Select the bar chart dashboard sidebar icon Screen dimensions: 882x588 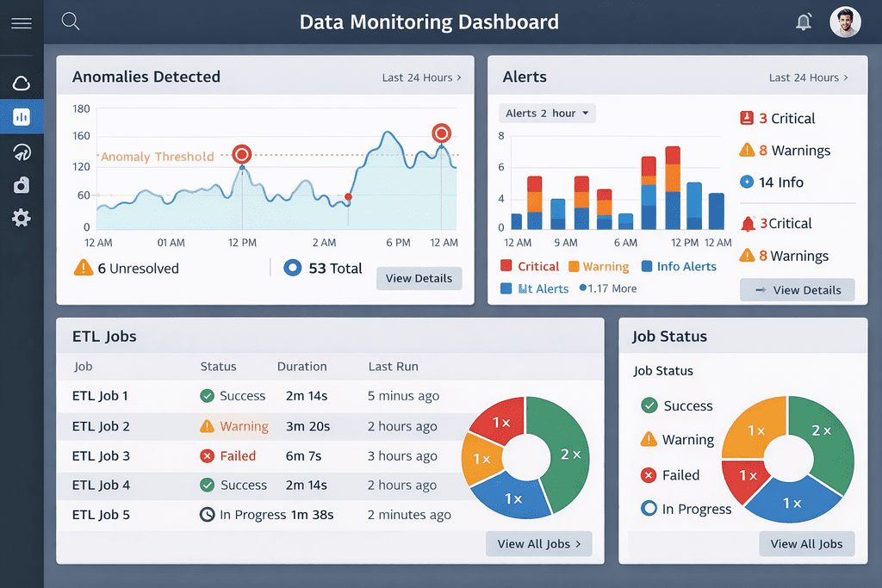(x=22, y=117)
